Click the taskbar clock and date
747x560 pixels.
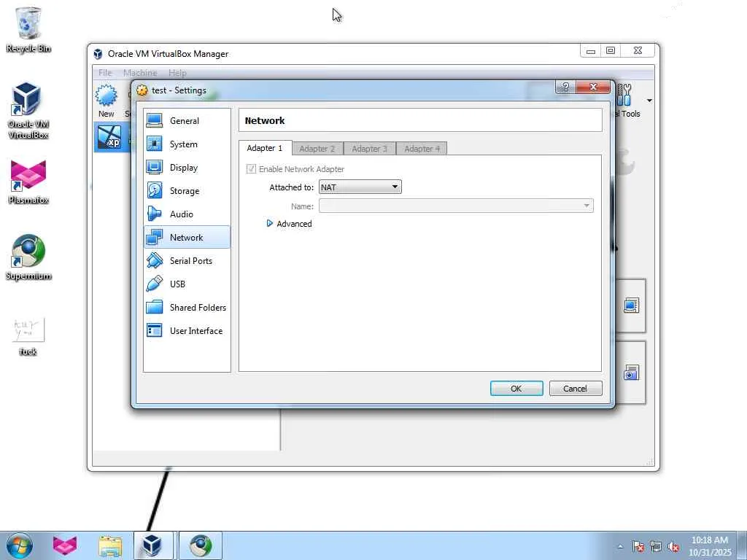710,545
